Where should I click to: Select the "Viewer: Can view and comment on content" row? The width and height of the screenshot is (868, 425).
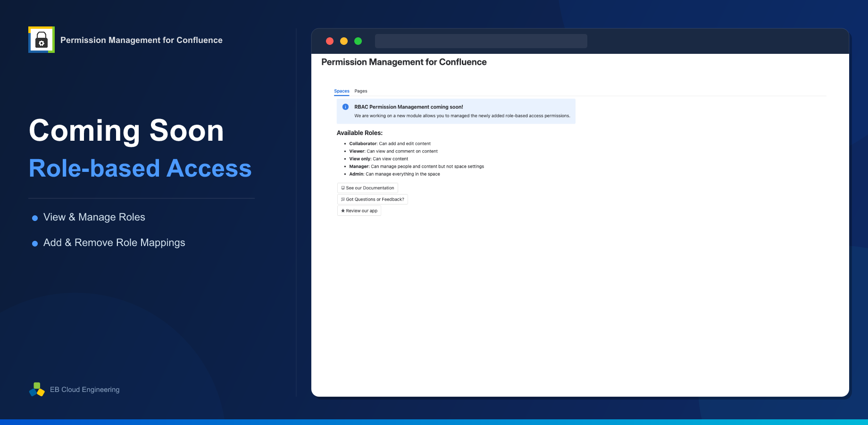pyautogui.click(x=393, y=151)
